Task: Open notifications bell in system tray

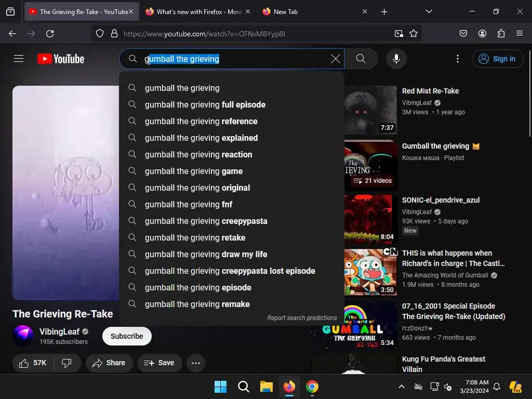Action: 497,387
